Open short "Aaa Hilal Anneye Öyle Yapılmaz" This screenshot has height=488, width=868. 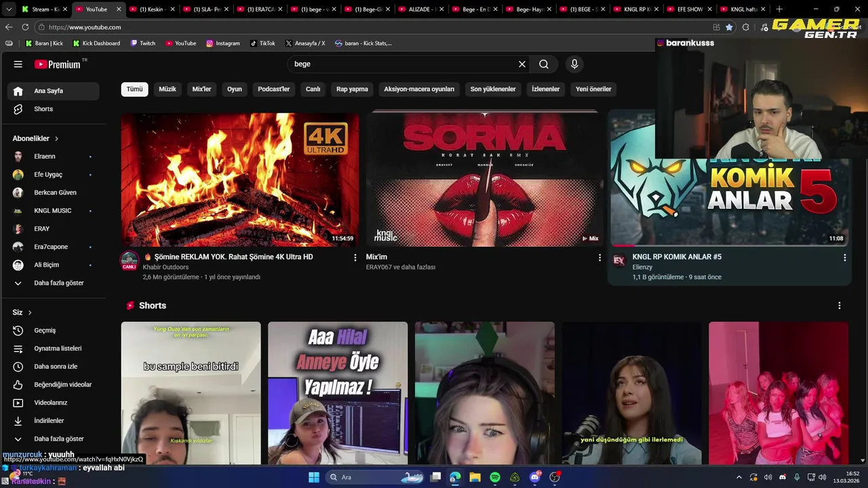click(338, 393)
